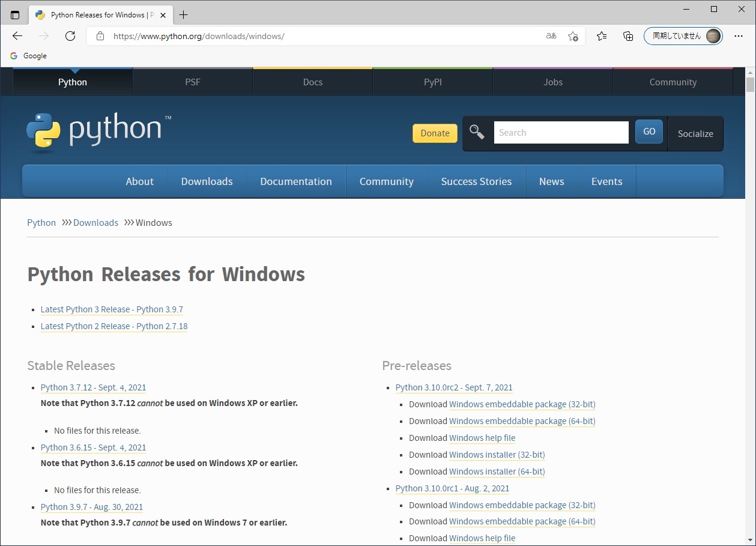Viewport: 756px width, 546px height.
Task: Download 3.10.0rc1 Windows embeddable package (64-bit)
Action: [x=522, y=521]
